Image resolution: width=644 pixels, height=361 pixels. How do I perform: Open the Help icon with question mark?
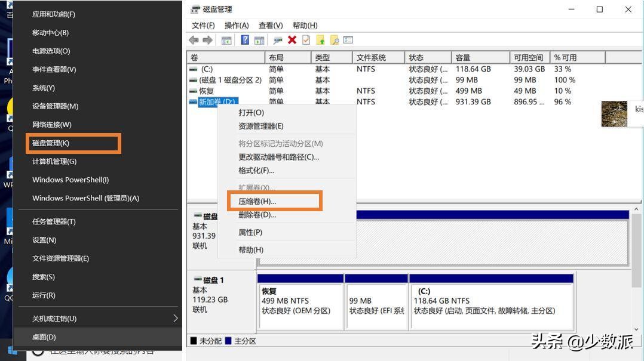245,40
